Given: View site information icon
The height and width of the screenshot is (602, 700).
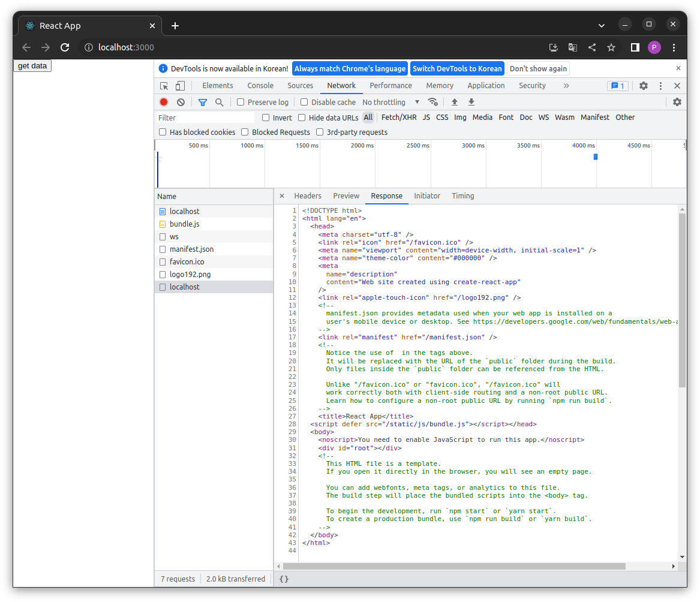Looking at the screenshot, I should click(x=89, y=47).
